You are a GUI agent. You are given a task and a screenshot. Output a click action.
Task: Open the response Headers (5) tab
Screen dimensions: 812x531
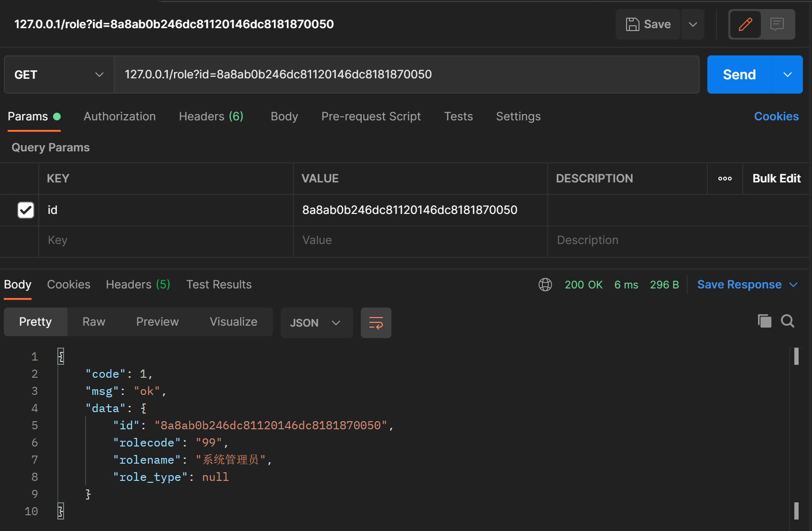click(x=138, y=285)
